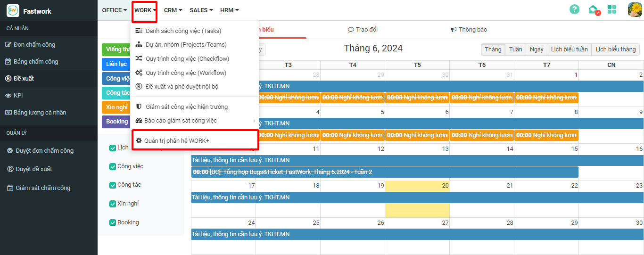Click the Lịch biểu tháng button
644x255 pixels.
615,49
